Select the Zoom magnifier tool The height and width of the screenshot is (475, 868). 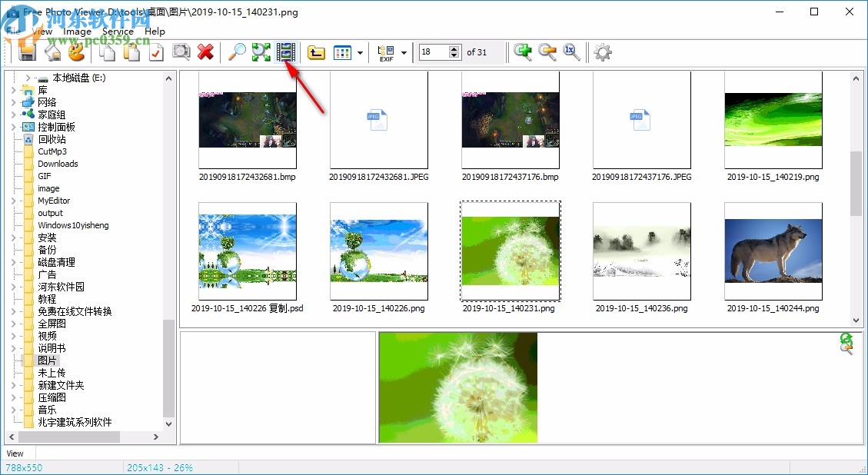coord(237,51)
